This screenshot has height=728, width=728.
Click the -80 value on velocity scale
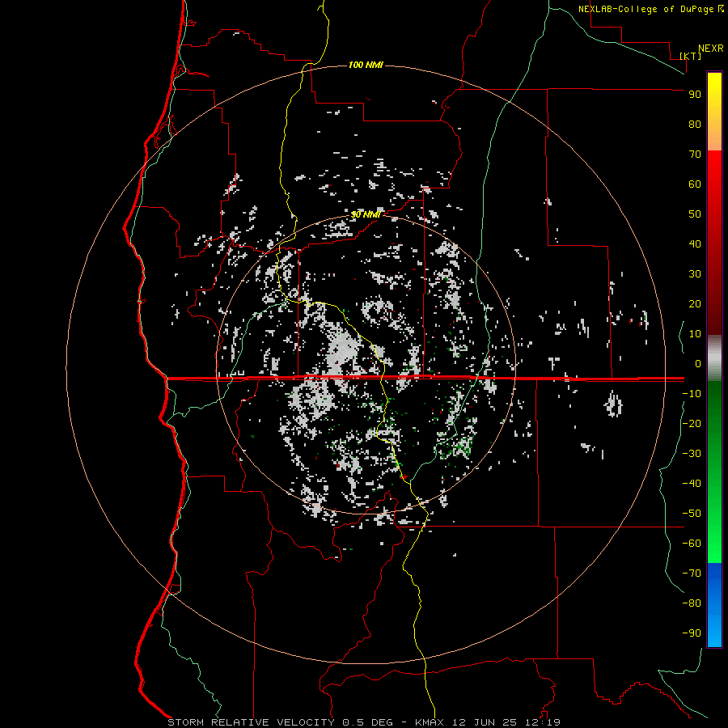click(692, 603)
